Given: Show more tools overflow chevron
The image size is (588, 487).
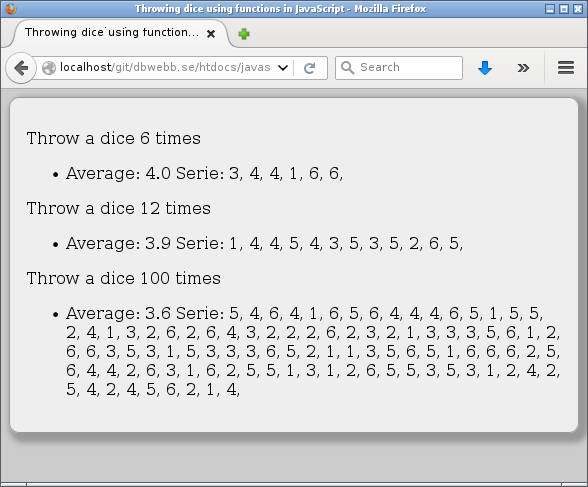Looking at the screenshot, I should pos(523,68).
